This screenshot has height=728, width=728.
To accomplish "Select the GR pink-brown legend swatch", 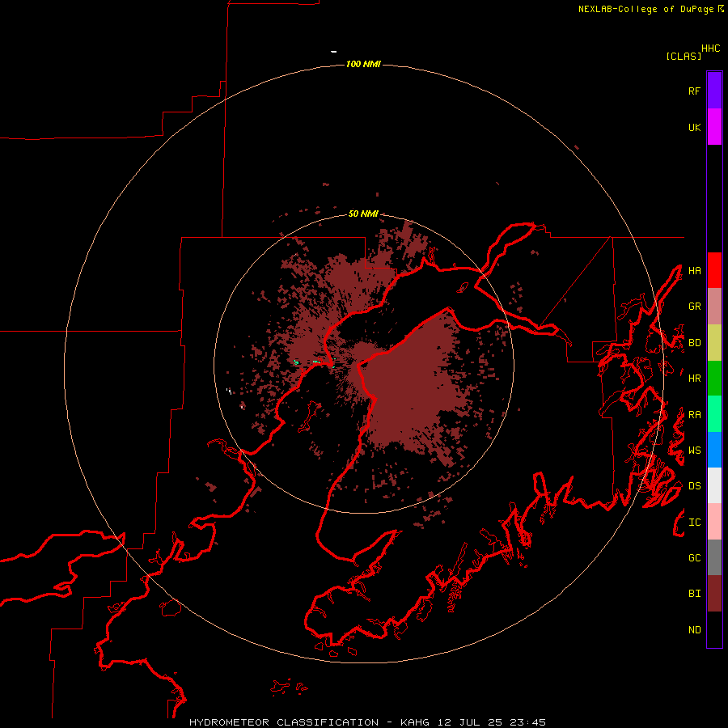I will tap(714, 307).
